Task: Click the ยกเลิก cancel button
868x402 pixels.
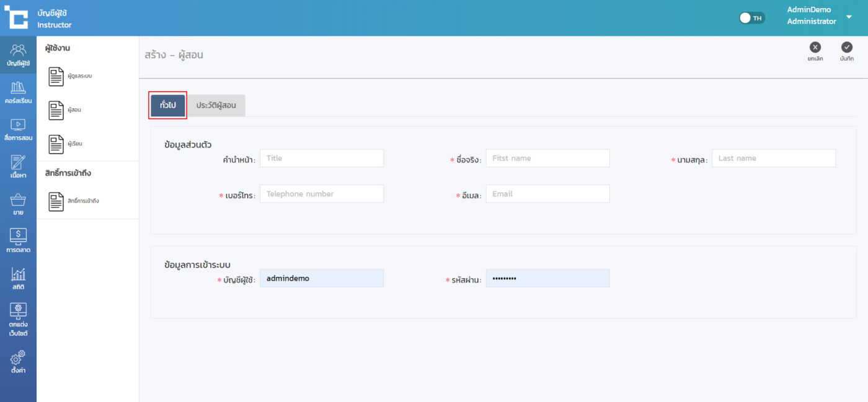Action: [x=815, y=51]
